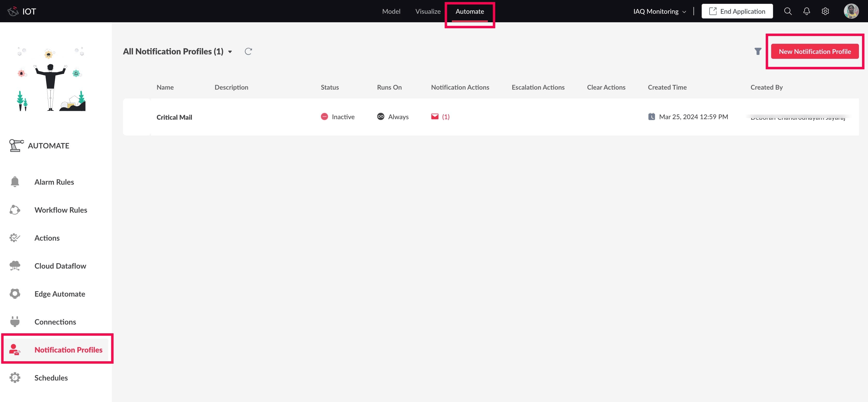Switch to the Model tab

pos(391,11)
